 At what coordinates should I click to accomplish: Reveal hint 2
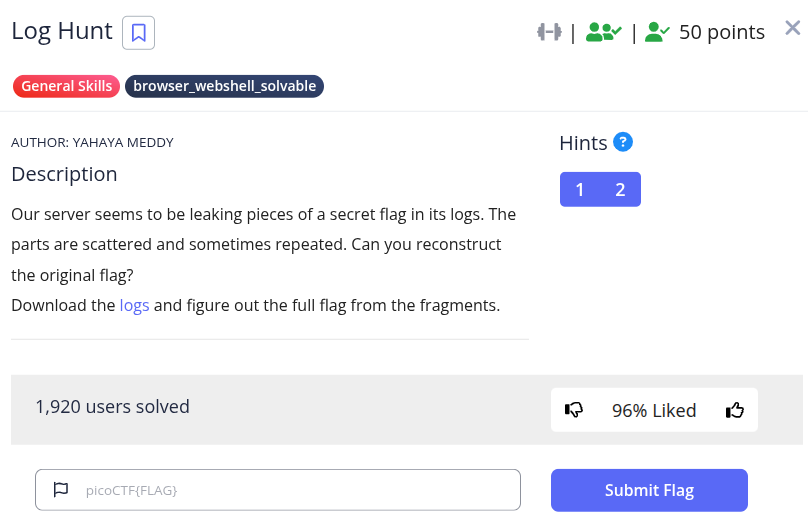point(620,189)
